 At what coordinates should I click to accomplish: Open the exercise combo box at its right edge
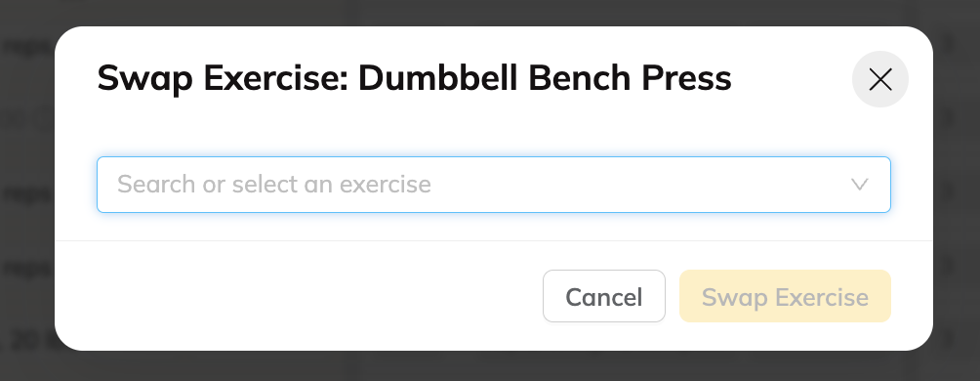[859, 184]
